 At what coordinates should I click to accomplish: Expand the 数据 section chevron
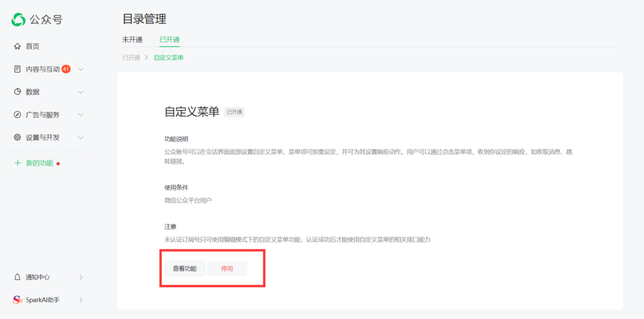(x=80, y=92)
